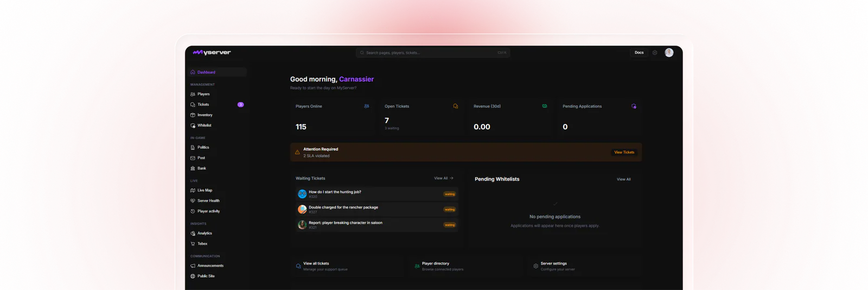Click the Tebex cart icon

193,244
